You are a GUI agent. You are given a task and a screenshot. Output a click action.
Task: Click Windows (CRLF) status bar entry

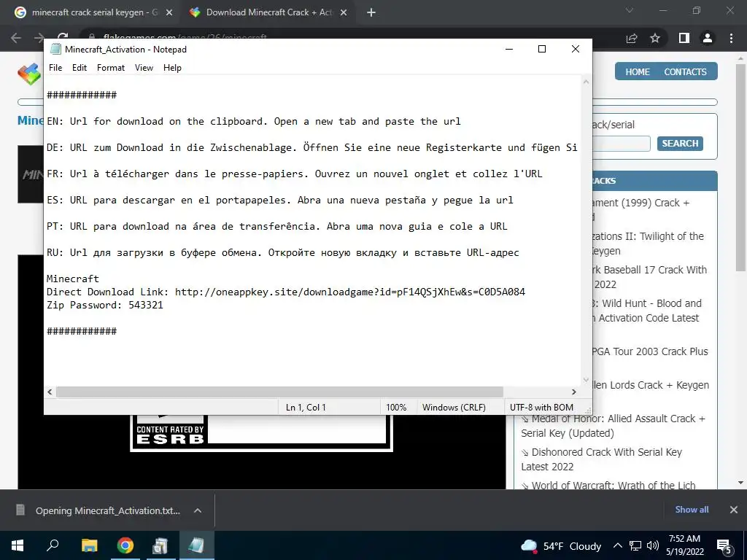coord(454,407)
